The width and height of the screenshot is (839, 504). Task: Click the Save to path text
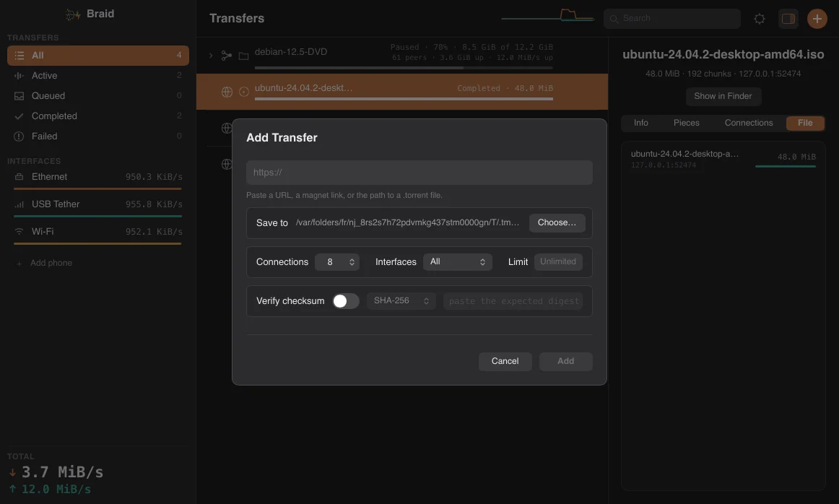click(407, 223)
